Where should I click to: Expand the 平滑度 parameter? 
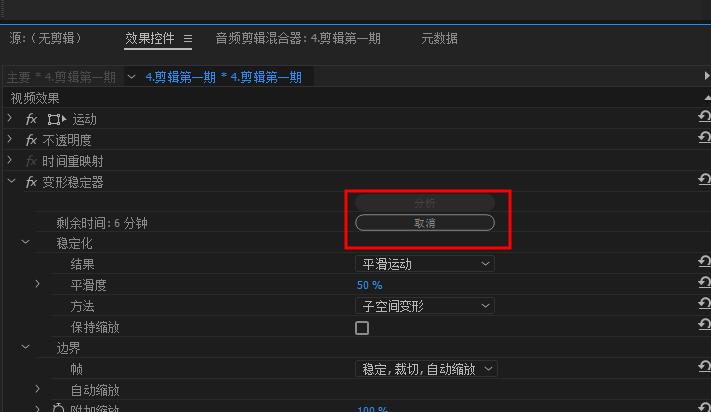38,284
